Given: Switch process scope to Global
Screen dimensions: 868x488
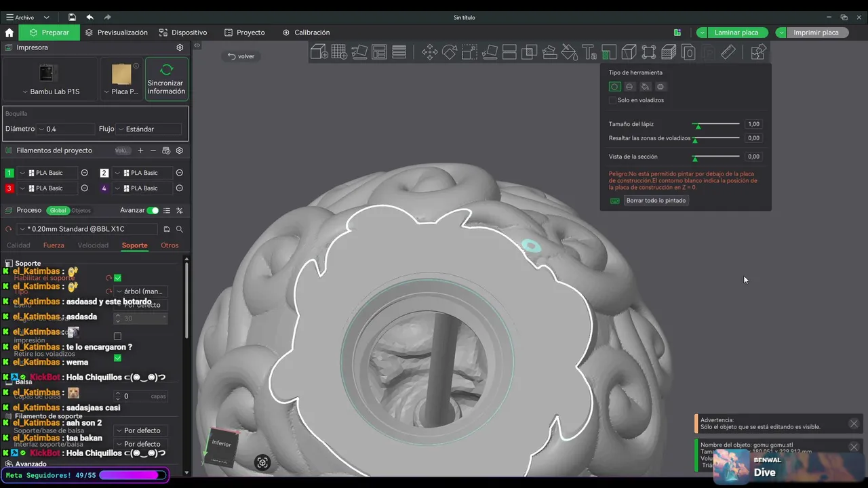Looking at the screenshot, I should [58, 210].
